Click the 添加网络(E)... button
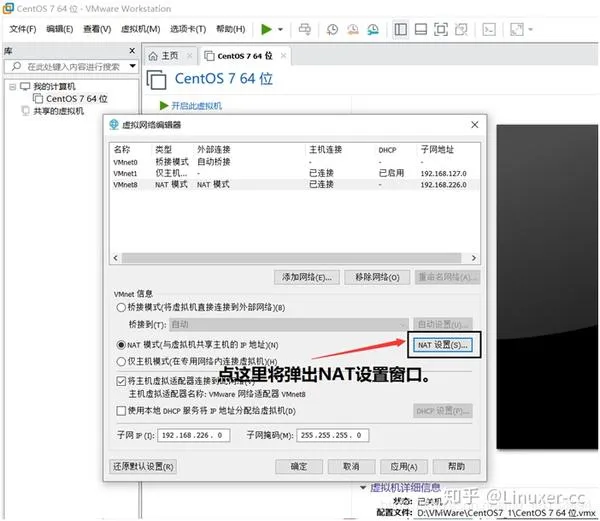Screen dimensions: 600x521 (x=307, y=277)
